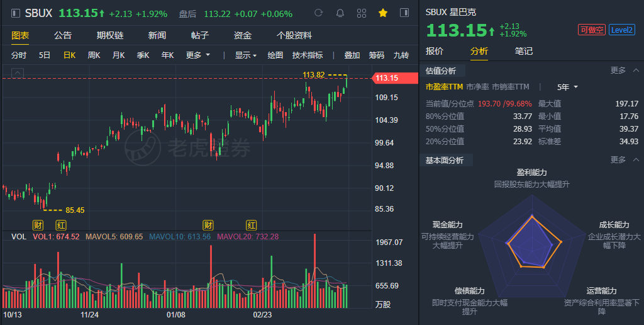Click the 筹码 chip distribution button
Viewport: 644px width, 325px height.
[x=377, y=55]
